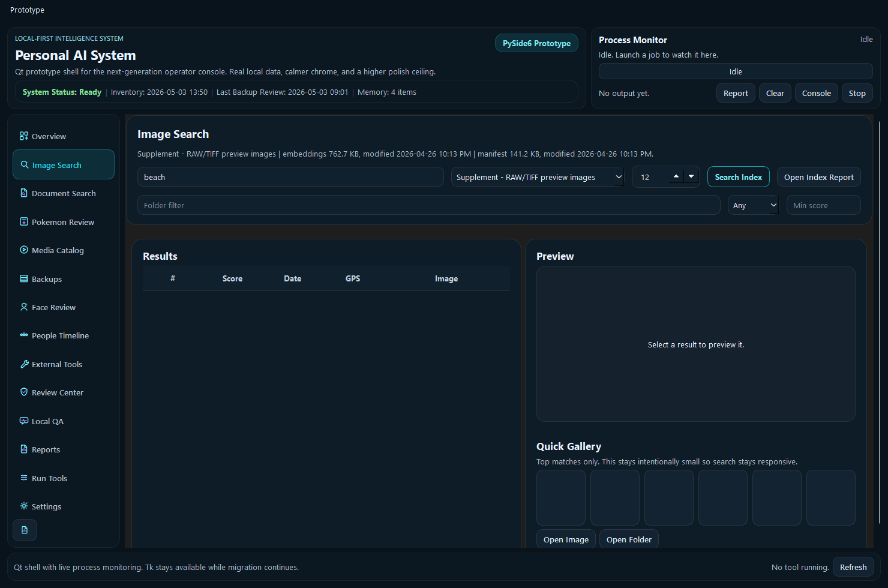This screenshot has height=588, width=888.
Task: Go to Document Search section
Action: click(64, 193)
